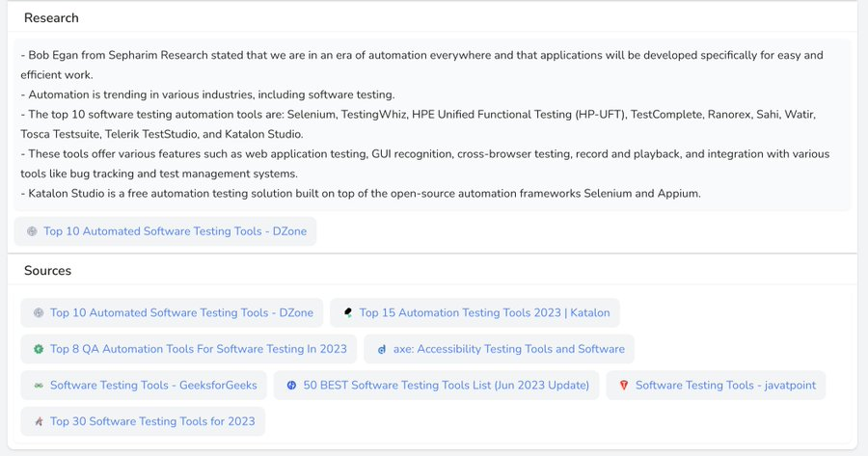Click the DZone favicon in Research chip
This screenshot has width=868, height=456.
(32, 231)
